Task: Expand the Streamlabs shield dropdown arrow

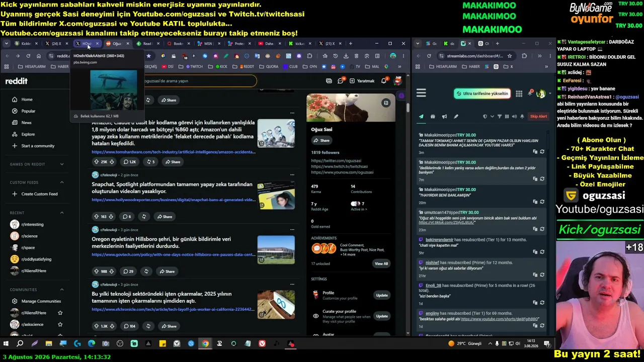Action: click(x=492, y=117)
